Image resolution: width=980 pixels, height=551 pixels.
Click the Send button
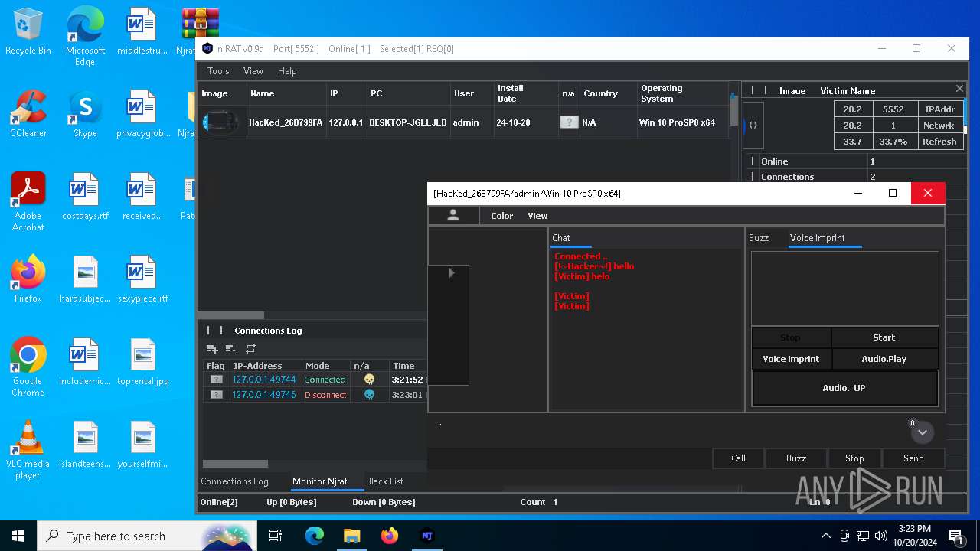point(913,458)
